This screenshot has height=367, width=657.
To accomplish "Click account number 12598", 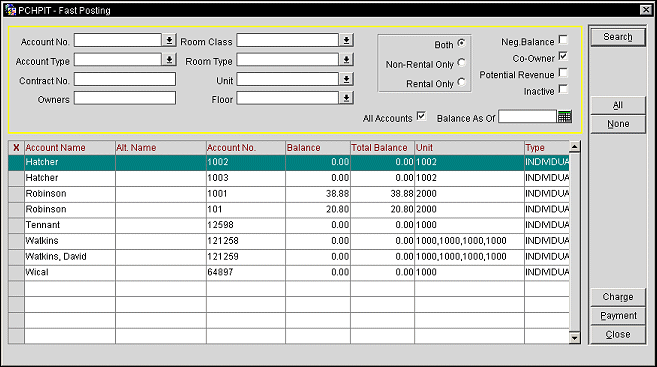I will pyautogui.click(x=246, y=225).
